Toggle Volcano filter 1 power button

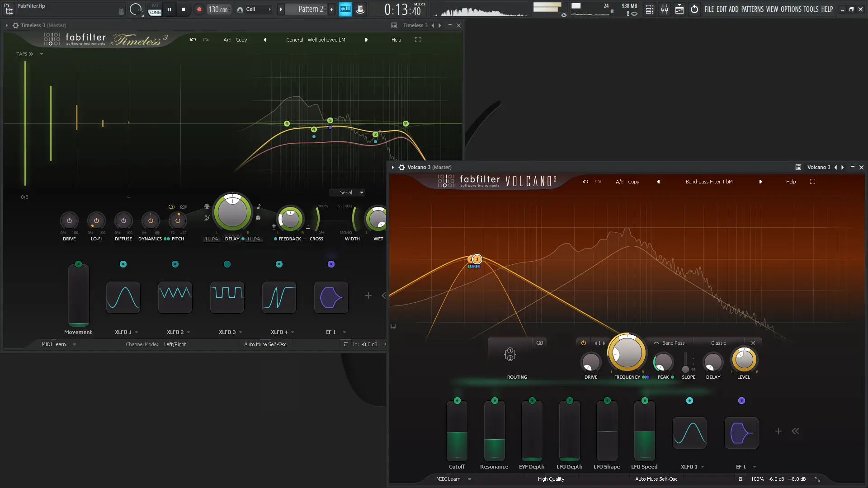pyautogui.click(x=584, y=343)
